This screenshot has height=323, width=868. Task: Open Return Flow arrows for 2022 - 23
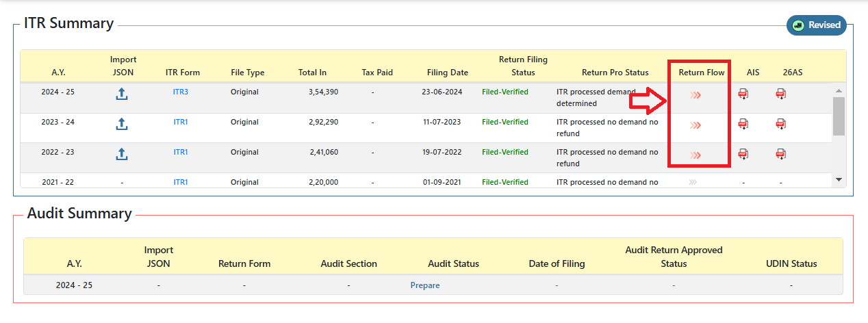(x=695, y=155)
